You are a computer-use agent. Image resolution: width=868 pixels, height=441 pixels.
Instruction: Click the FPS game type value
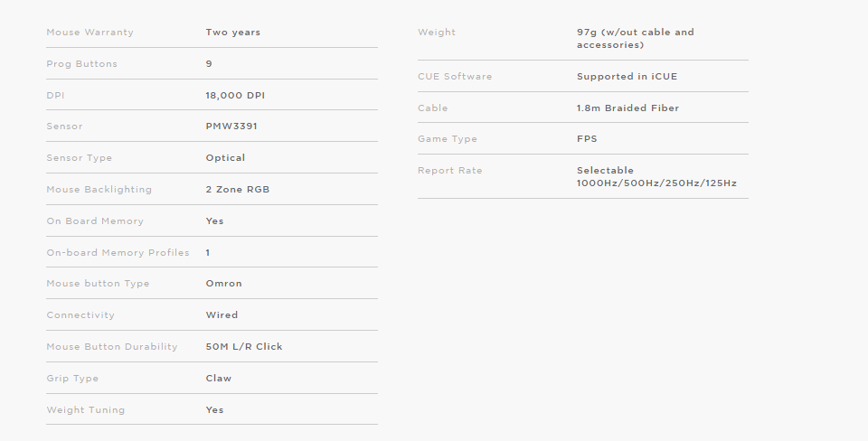[x=587, y=139]
